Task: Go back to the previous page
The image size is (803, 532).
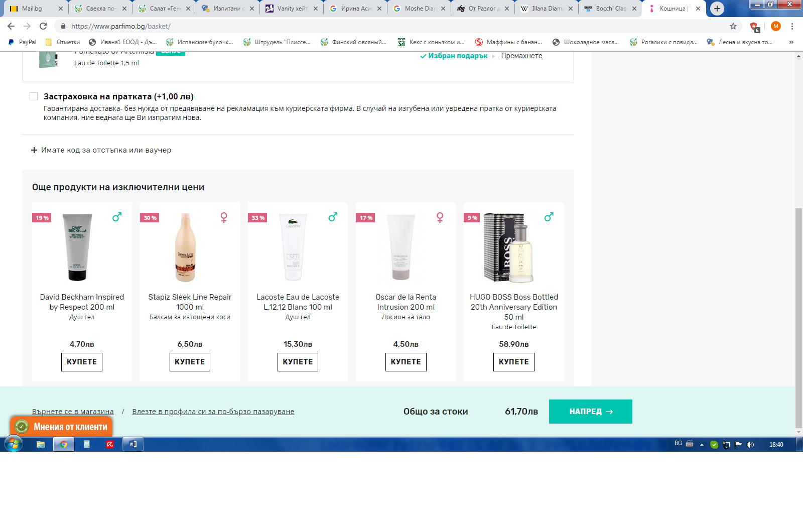Action: click(11, 26)
